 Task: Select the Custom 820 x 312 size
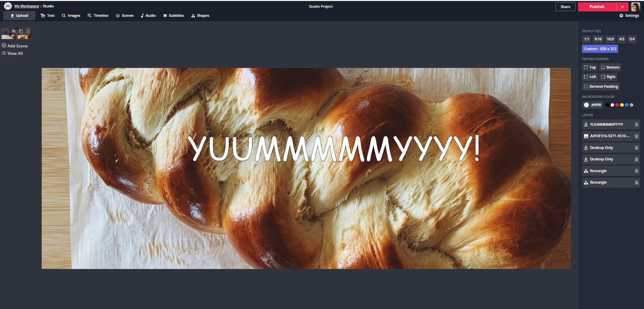tap(600, 49)
